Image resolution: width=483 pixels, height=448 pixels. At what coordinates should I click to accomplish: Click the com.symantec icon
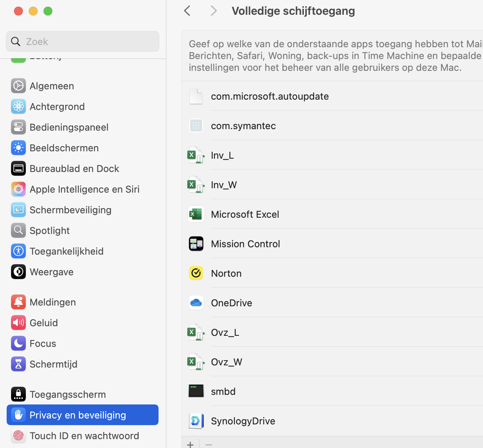click(196, 125)
